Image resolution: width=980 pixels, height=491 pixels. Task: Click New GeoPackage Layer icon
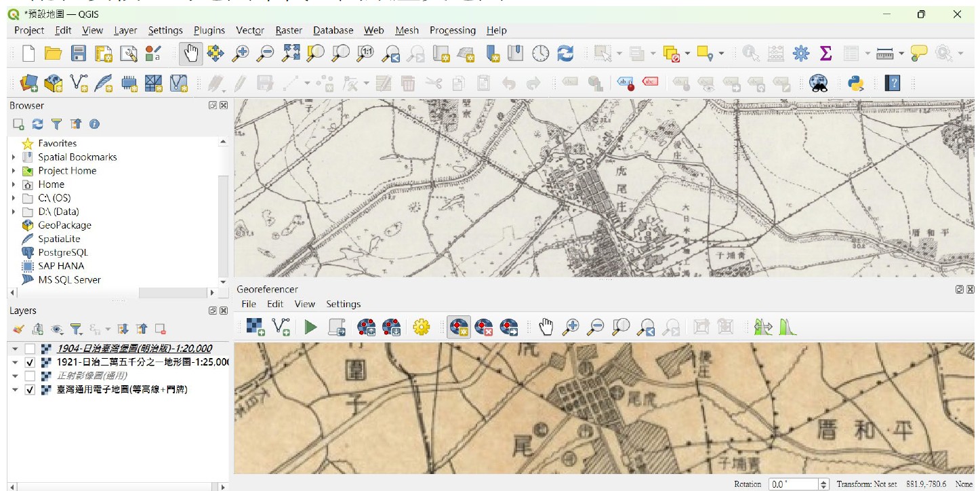pyautogui.click(x=54, y=83)
